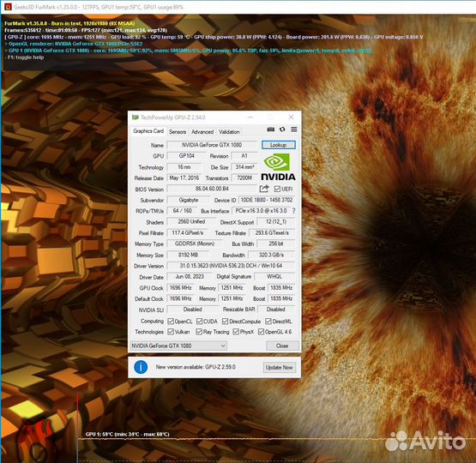Click the Transistors value 7200M

[244, 178]
